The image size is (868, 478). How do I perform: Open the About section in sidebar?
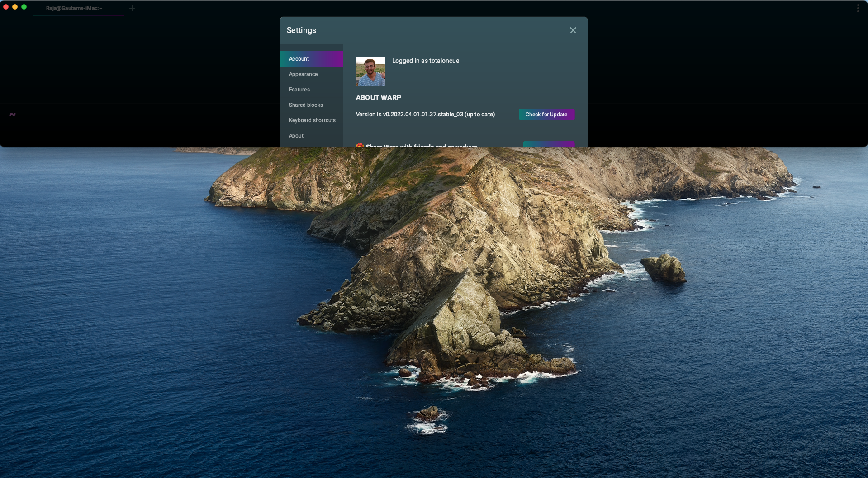pyautogui.click(x=312, y=136)
